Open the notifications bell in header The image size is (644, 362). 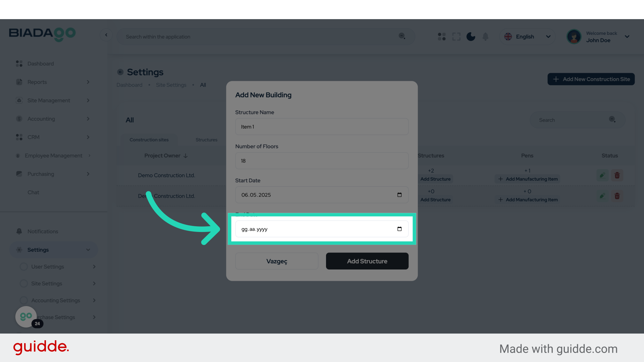point(485,37)
